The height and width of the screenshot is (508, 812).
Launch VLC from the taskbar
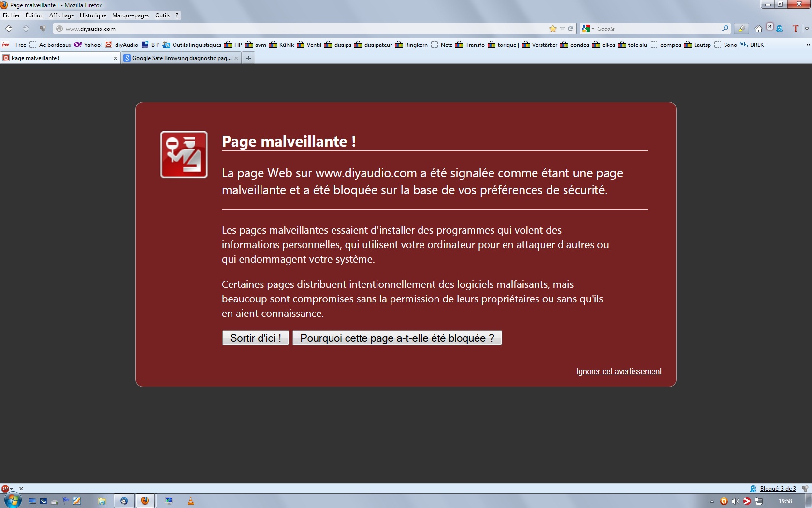click(191, 501)
